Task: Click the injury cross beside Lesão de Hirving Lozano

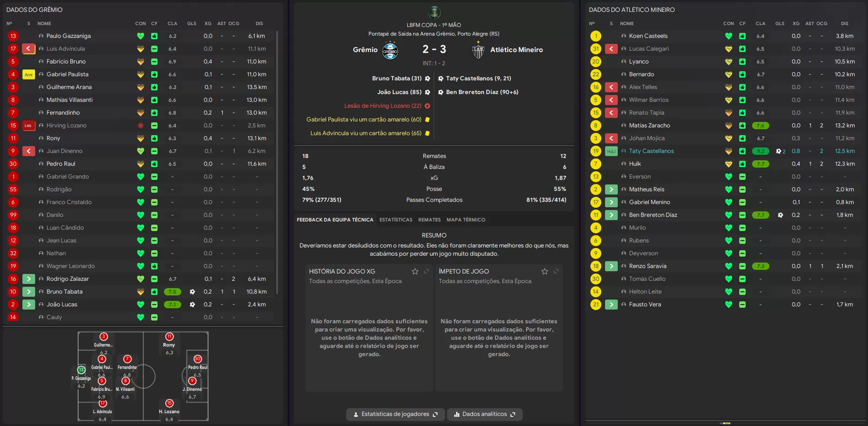Action: coord(427,106)
